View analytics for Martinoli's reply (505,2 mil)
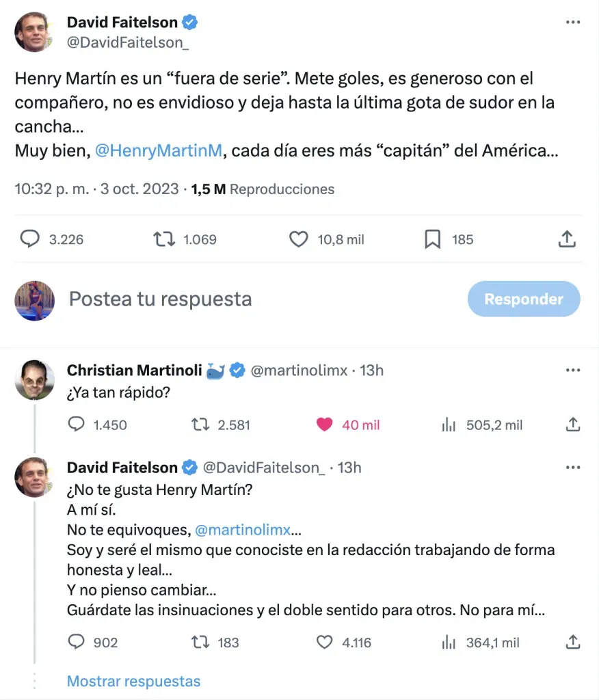Image resolution: width=599 pixels, height=700 pixels. pyautogui.click(x=449, y=425)
